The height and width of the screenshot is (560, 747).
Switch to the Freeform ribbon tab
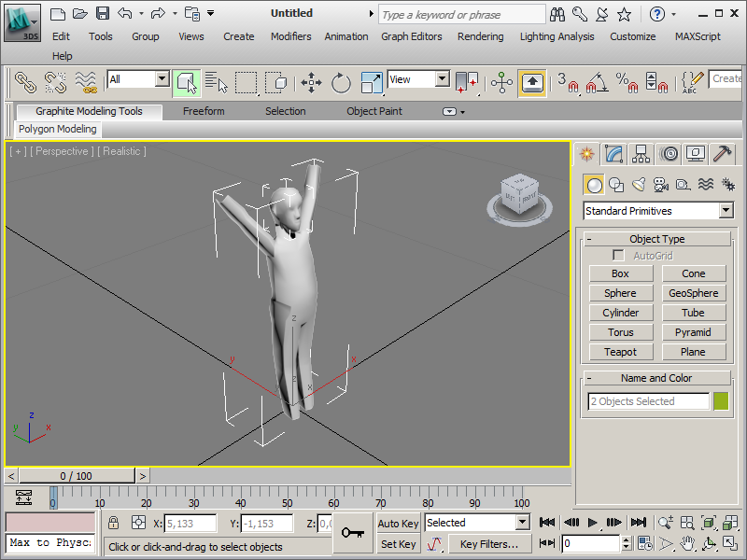point(204,111)
